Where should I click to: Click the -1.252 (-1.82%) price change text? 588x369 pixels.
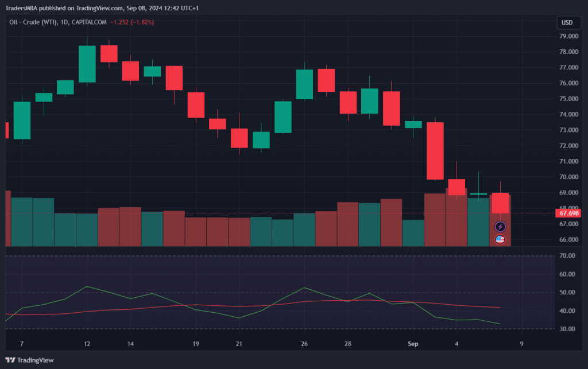[x=132, y=22]
